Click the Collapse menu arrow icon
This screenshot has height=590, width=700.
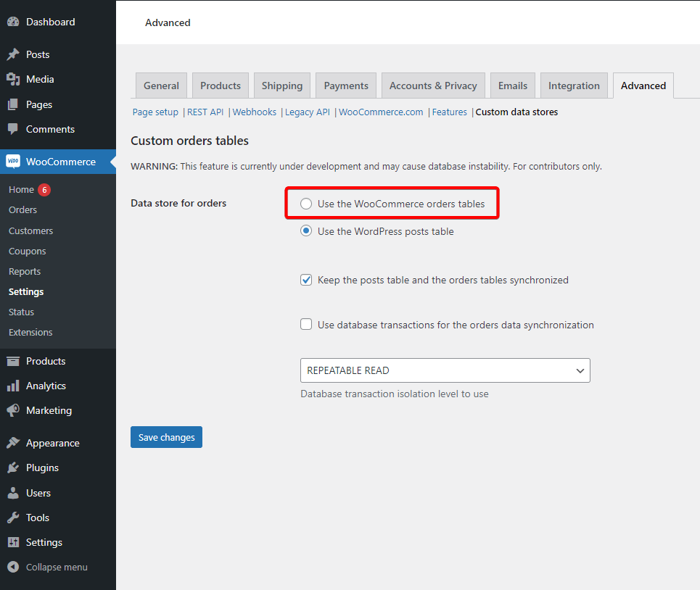coord(13,567)
